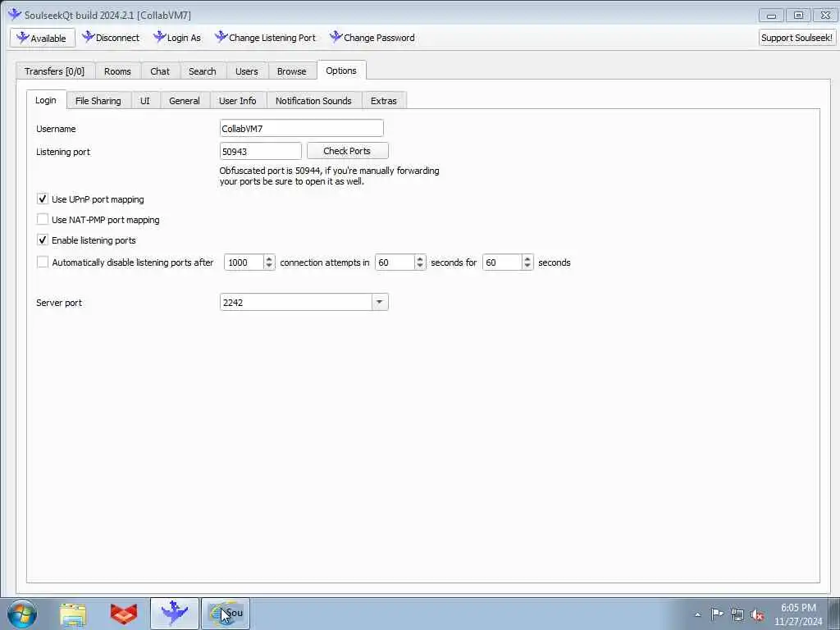Open the Chat tab

(x=160, y=71)
